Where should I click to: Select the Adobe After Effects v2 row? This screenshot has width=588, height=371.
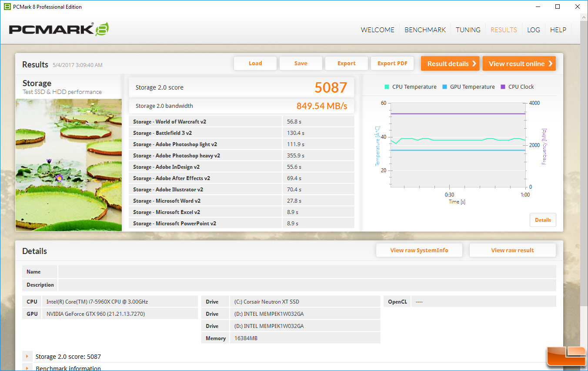241,178
